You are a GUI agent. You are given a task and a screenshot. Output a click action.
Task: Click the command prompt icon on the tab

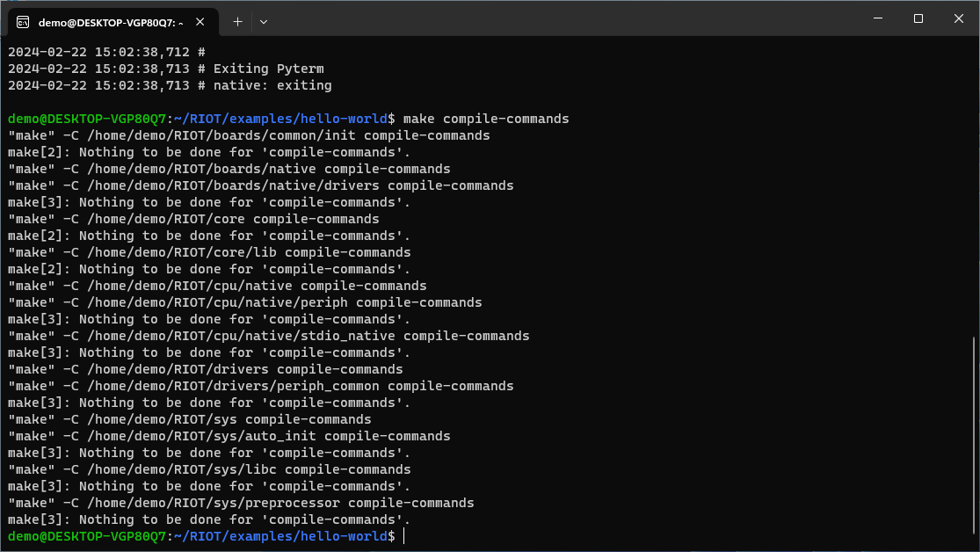[23, 22]
